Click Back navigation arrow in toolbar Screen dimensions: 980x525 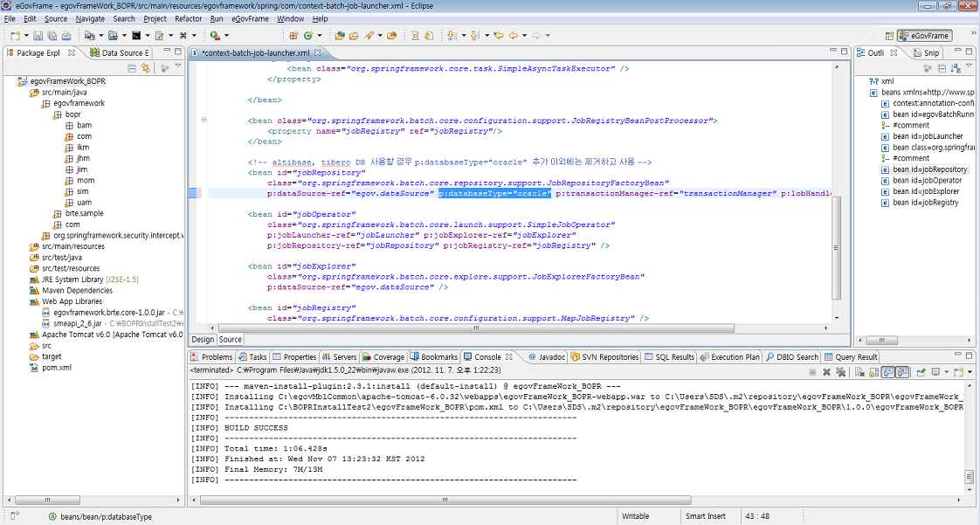(513, 36)
